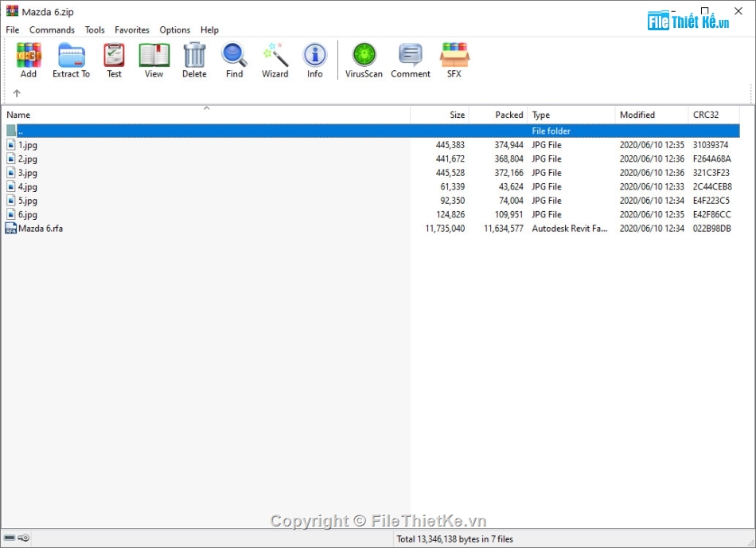The width and height of the screenshot is (756, 548).
Task: Click the Test archive icon
Action: pyautogui.click(x=115, y=56)
